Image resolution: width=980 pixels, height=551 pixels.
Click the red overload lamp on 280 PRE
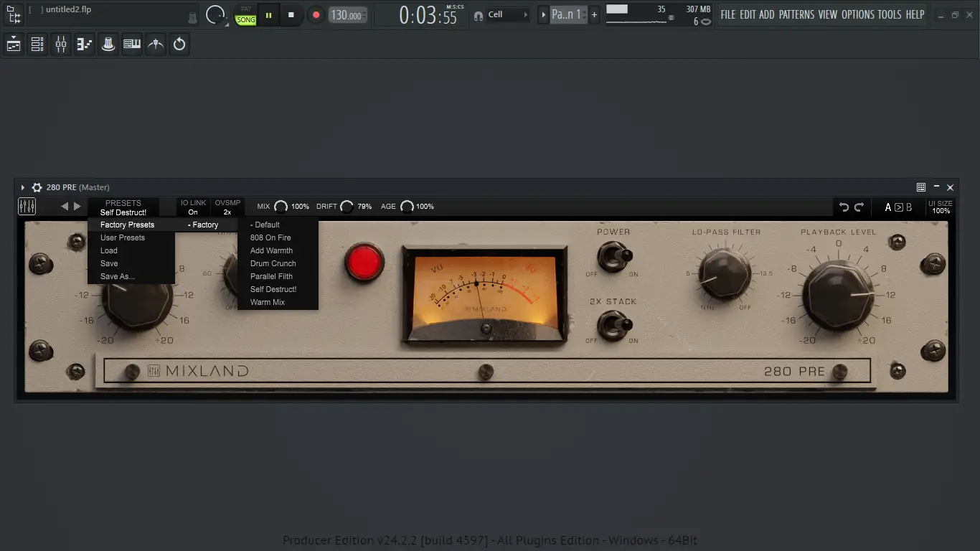(x=364, y=262)
